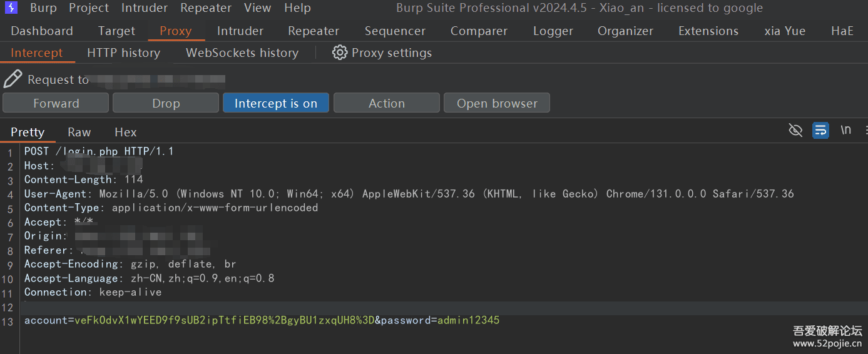
Task: Click the Open browser button
Action: pos(497,103)
